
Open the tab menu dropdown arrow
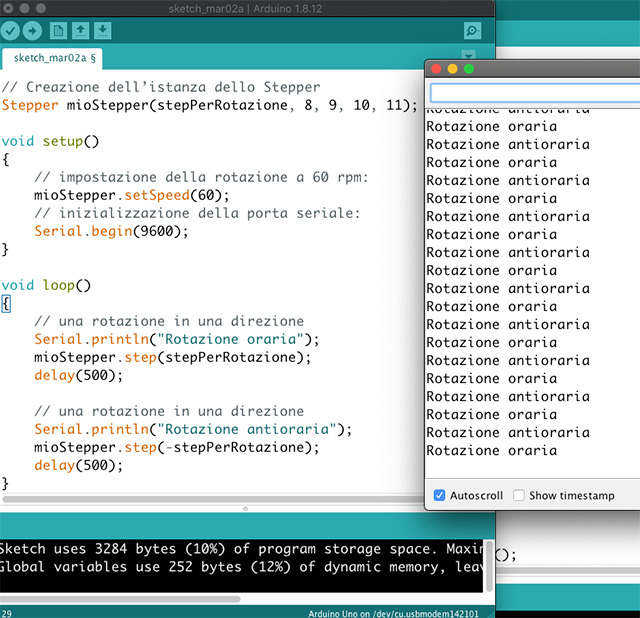click(469, 54)
